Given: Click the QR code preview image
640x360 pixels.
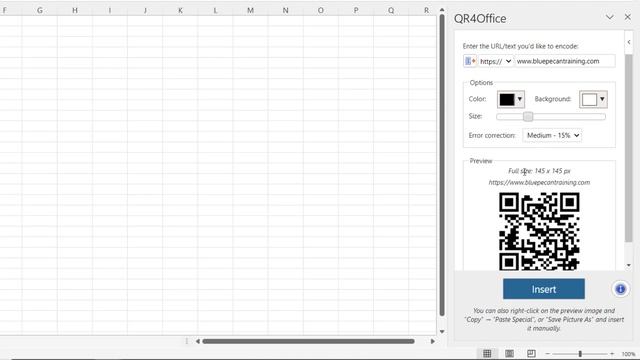Looking at the screenshot, I should coord(539,231).
